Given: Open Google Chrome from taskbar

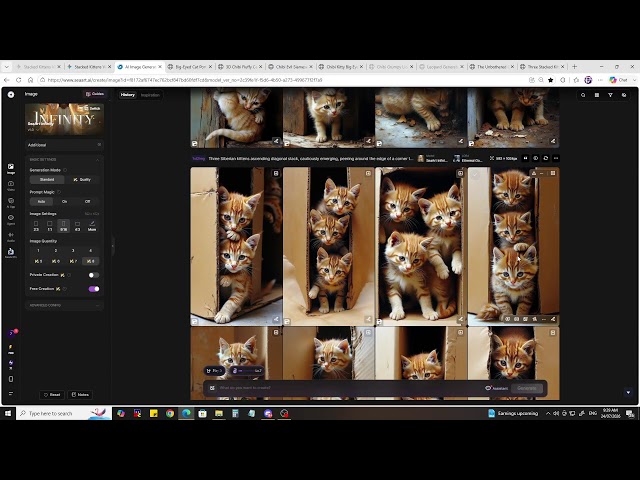Looking at the screenshot, I should coord(170,413).
